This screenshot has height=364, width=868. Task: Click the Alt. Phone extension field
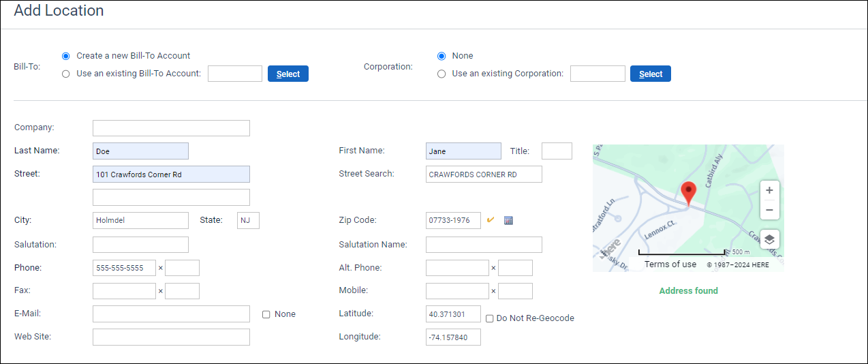click(515, 268)
